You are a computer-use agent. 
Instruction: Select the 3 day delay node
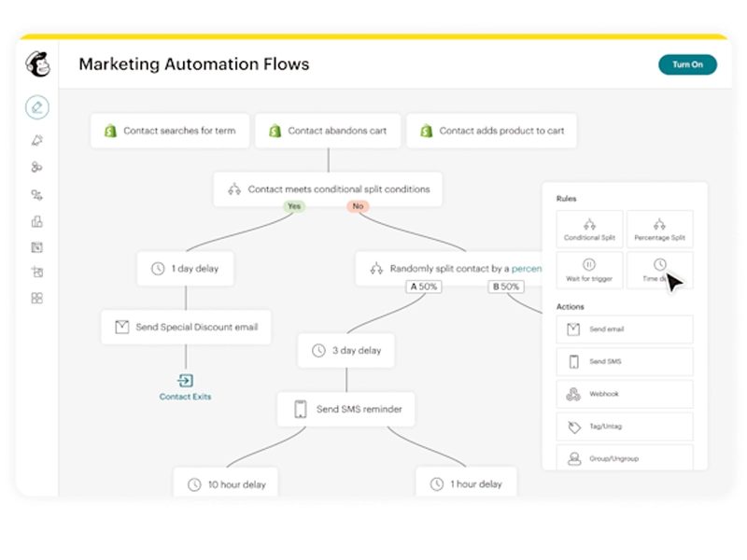[x=345, y=350]
